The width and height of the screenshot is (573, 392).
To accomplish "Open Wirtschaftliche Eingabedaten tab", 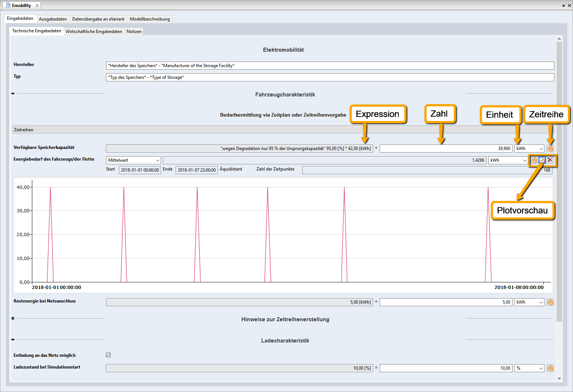I will pyautogui.click(x=94, y=32).
